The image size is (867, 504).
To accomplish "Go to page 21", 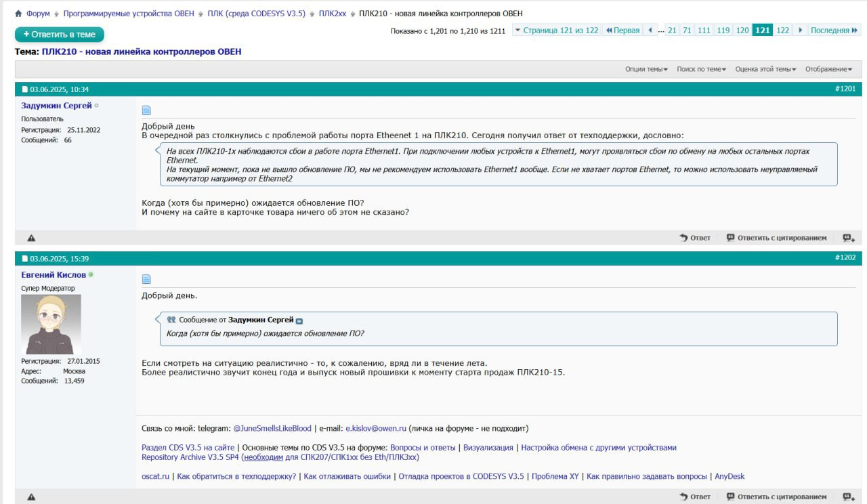I will 672,30.
